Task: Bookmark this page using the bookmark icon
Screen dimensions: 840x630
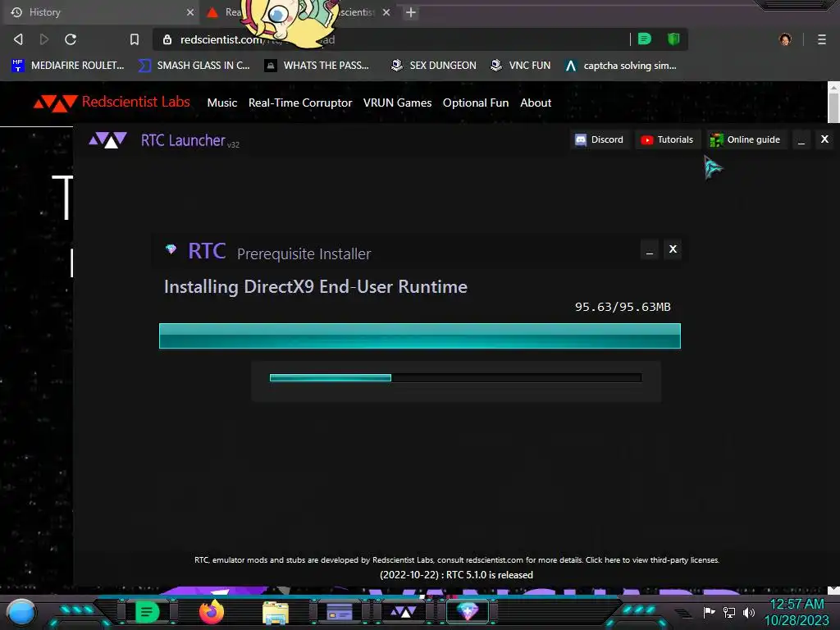Action: point(135,39)
